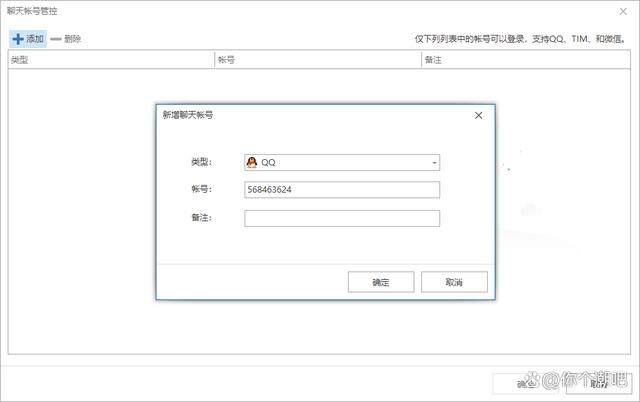Click the dialog 取消 button
Image resolution: width=640 pixels, height=402 pixels.
coord(454,282)
